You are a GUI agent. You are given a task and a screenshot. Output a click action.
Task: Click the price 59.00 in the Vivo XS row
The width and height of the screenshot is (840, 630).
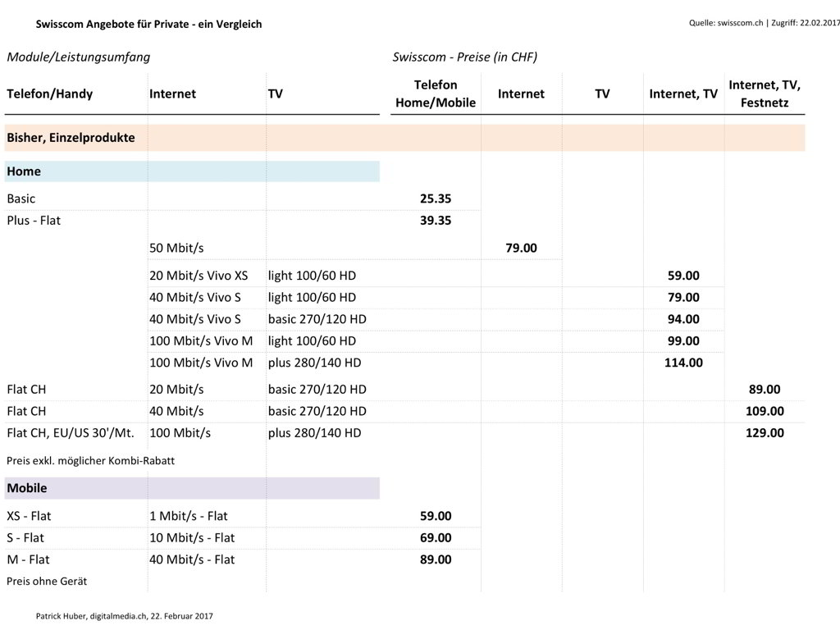[x=683, y=276]
